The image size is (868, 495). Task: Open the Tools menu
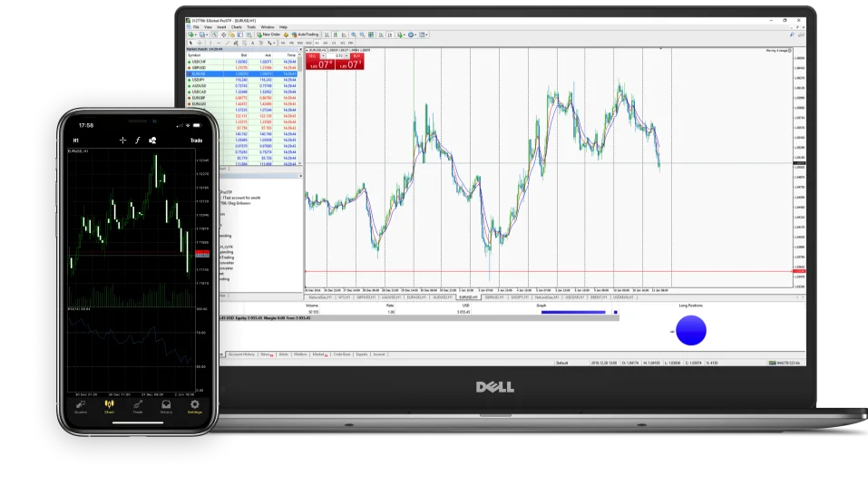[x=251, y=27]
